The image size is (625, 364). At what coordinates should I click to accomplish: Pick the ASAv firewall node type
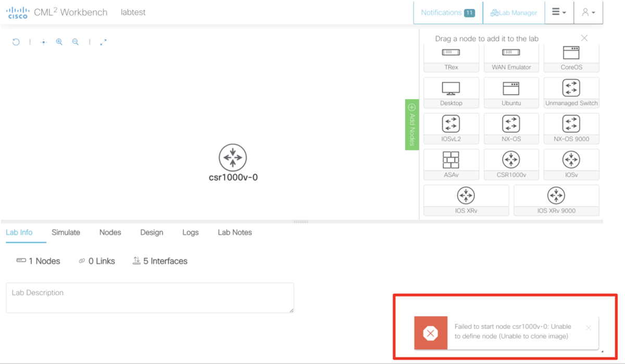tap(451, 165)
